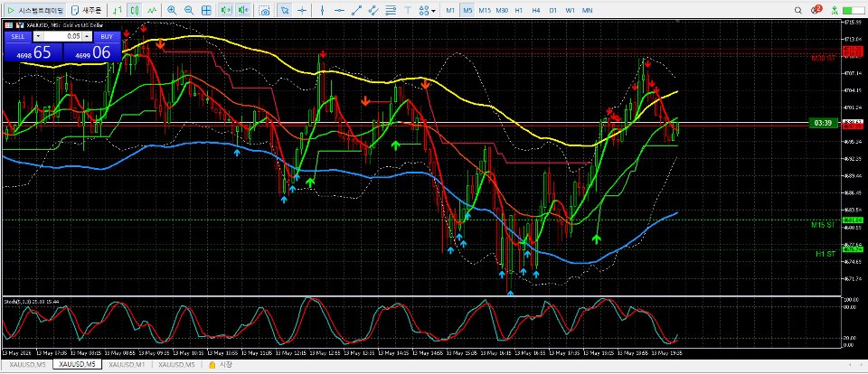The height and width of the screenshot is (374, 868).
Task: Switch timeframe to M15
Action: (x=485, y=10)
